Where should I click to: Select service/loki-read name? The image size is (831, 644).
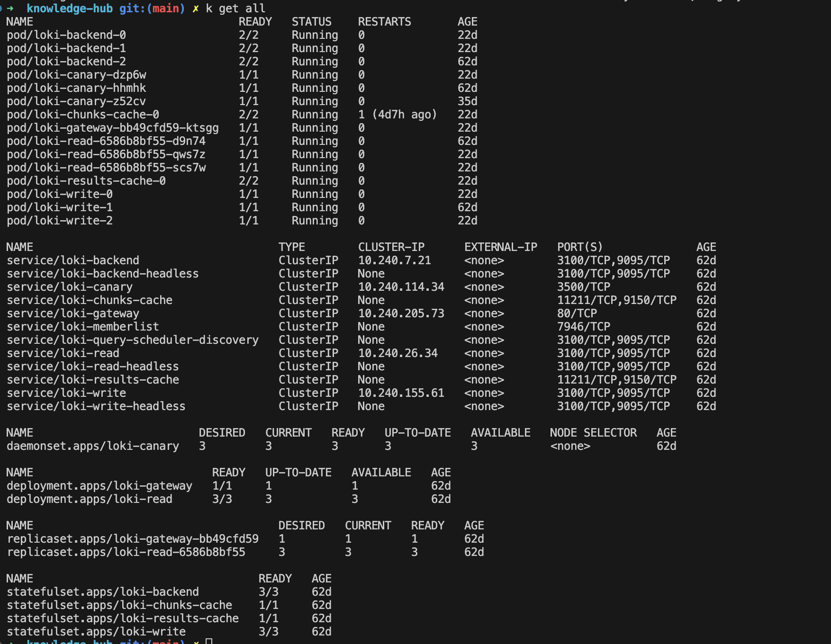click(63, 353)
